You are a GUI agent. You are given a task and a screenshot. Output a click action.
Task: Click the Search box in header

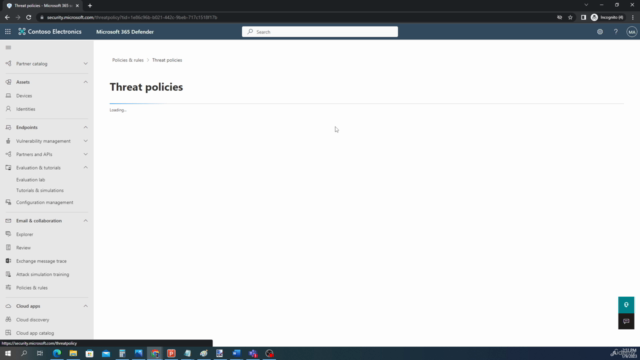click(320, 31)
